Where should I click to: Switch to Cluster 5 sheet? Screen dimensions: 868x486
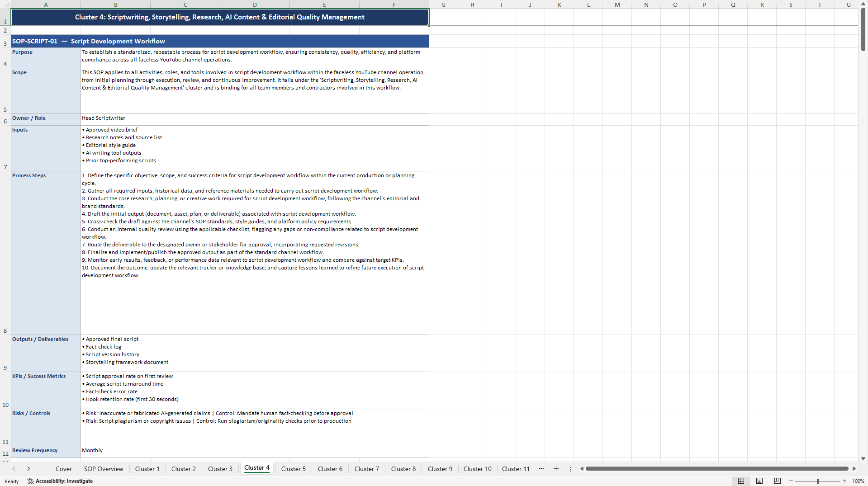294,469
